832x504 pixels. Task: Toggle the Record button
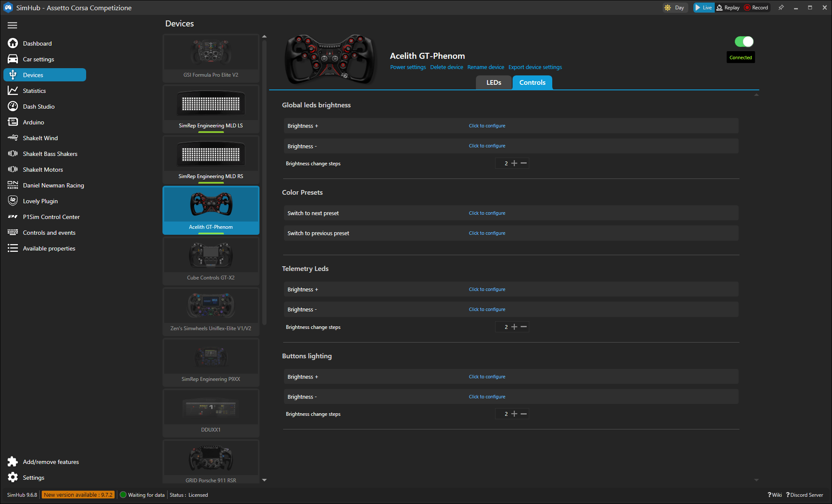[756, 8]
